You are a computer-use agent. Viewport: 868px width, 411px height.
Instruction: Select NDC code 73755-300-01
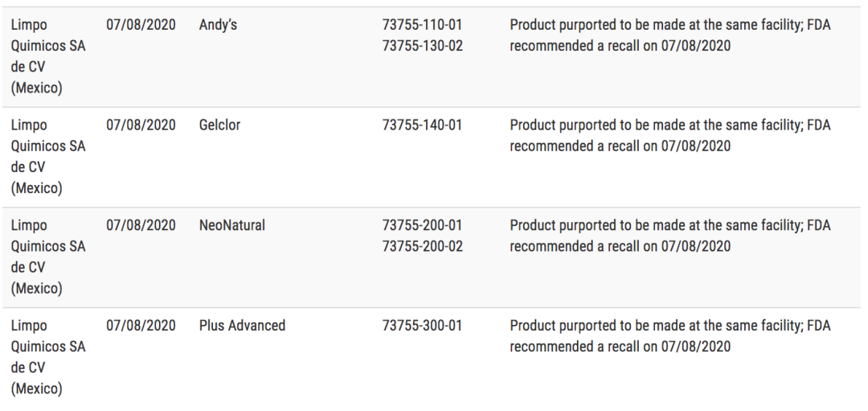coord(422,326)
